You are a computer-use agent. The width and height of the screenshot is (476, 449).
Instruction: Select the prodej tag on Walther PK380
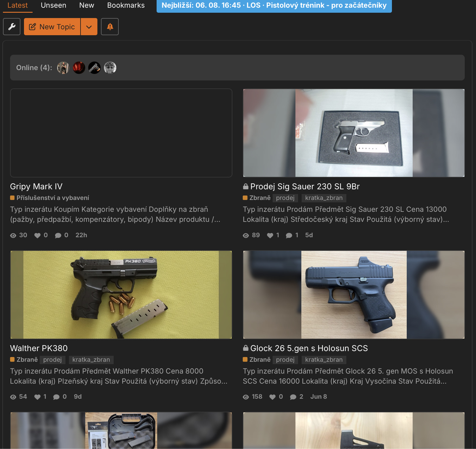(52, 360)
